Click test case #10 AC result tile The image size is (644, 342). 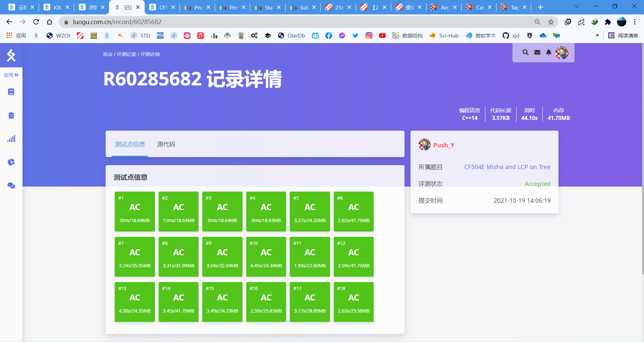tap(266, 257)
